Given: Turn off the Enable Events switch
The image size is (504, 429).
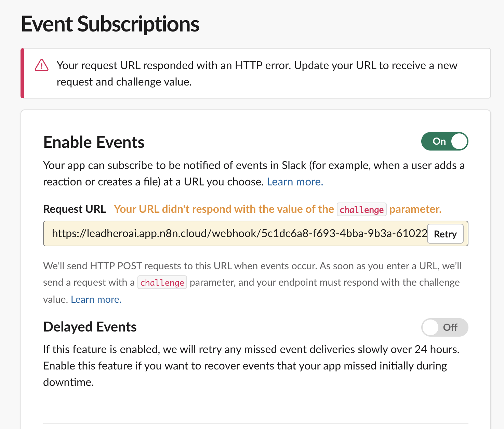Looking at the screenshot, I should pyautogui.click(x=445, y=141).
